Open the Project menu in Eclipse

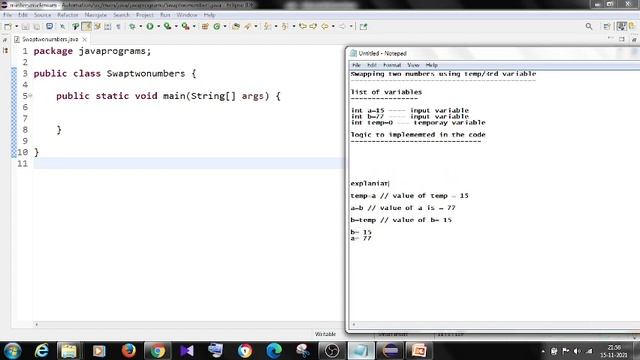coord(145,15)
